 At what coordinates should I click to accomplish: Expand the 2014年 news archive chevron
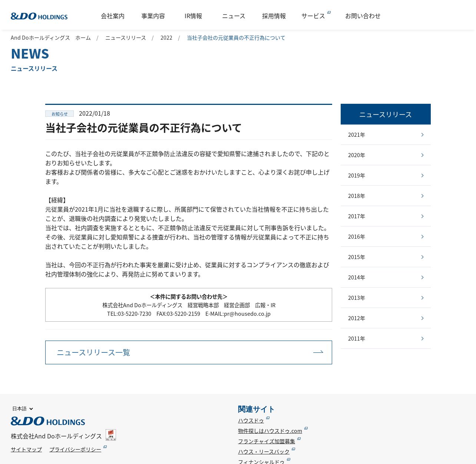point(422,277)
